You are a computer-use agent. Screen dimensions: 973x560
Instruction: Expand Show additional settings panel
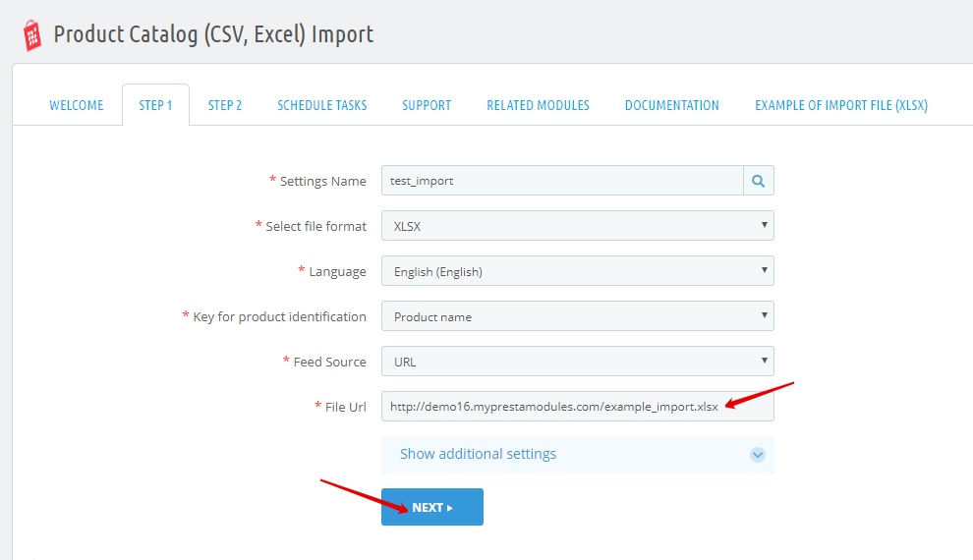tap(578, 455)
